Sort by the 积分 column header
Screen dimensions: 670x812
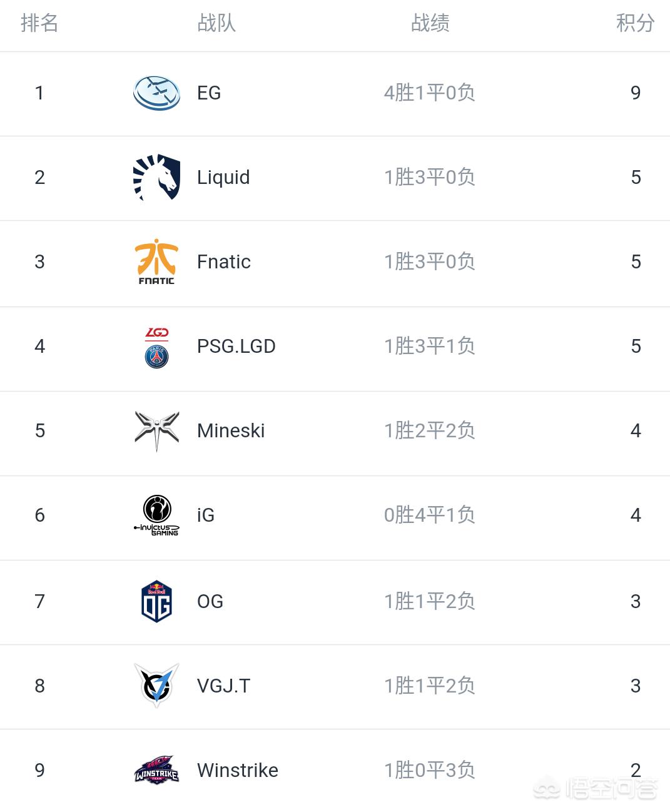(635, 23)
